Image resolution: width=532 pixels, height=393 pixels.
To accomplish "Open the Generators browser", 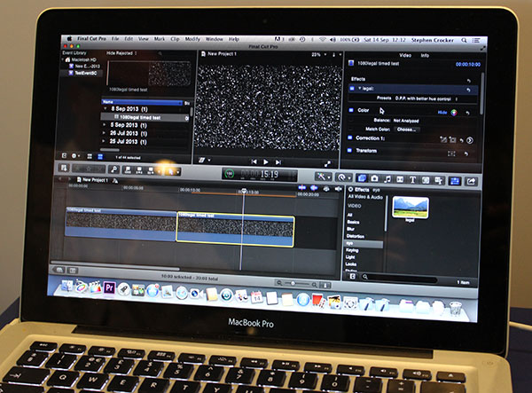I will point(426,180).
